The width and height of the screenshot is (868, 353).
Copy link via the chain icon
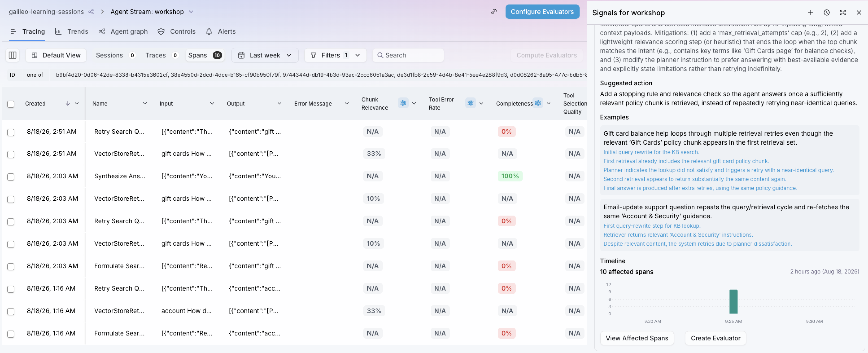click(x=494, y=12)
